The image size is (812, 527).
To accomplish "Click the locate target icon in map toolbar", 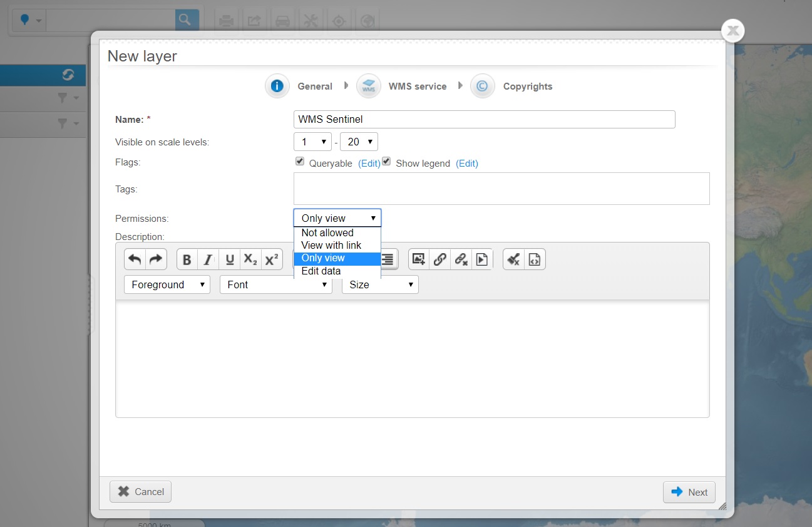I will pos(339,21).
